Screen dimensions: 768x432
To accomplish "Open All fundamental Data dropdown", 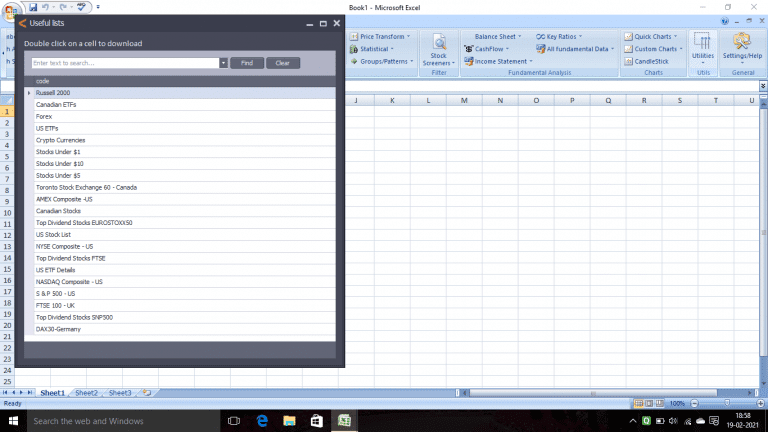I will [x=575, y=49].
